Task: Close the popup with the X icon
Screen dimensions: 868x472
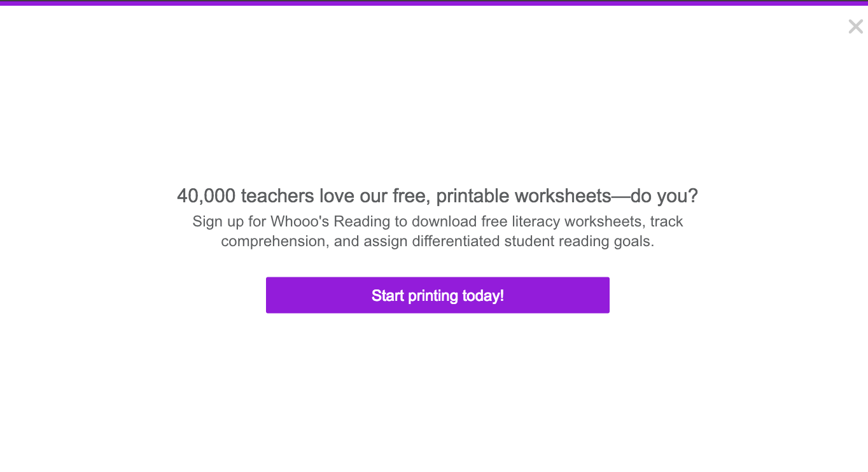Action: click(855, 27)
